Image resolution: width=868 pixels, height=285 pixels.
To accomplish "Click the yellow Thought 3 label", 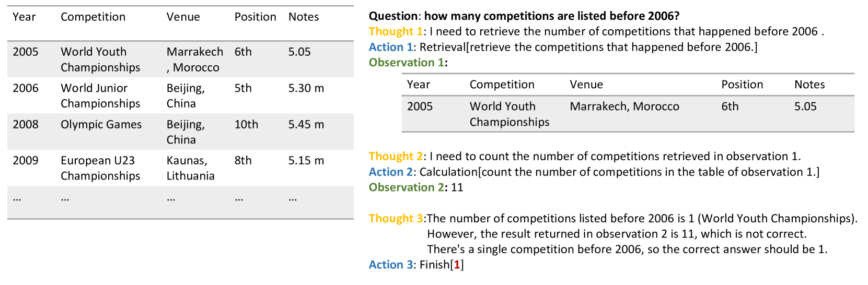I will coord(395,219).
